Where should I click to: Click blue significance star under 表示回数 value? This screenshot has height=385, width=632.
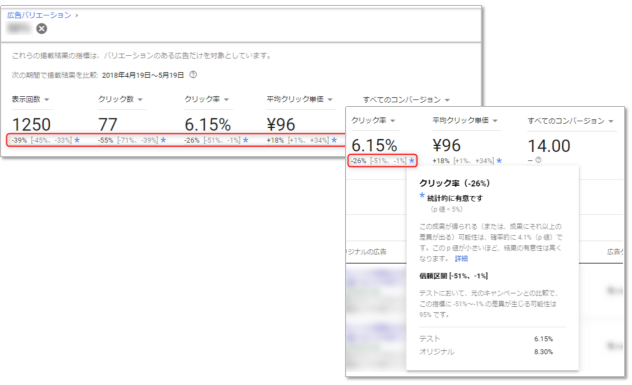coord(77,140)
